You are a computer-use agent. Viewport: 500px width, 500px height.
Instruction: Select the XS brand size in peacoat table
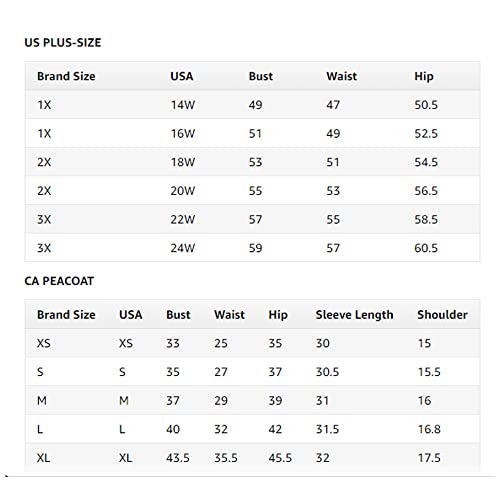[x=44, y=343]
